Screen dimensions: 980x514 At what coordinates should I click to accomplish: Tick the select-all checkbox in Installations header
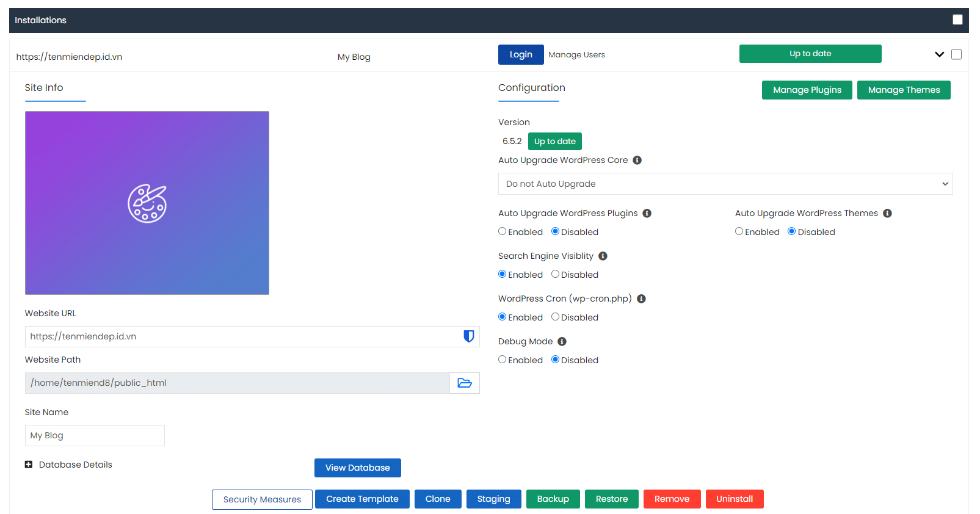(x=957, y=20)
